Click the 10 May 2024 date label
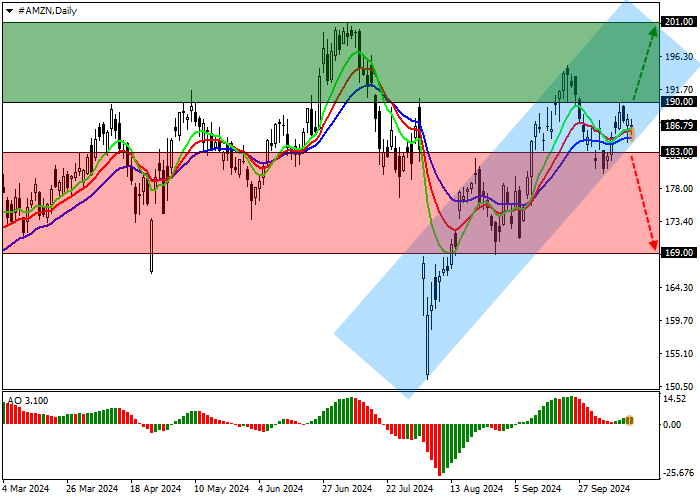Viewport: 700px width, 500px height. pyautogui.click(x=221, y=489)
